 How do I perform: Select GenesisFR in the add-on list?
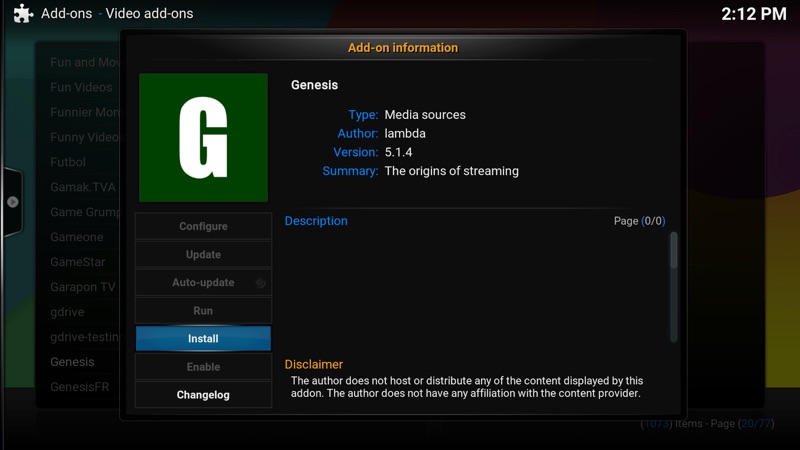click(x=80, y=387)
